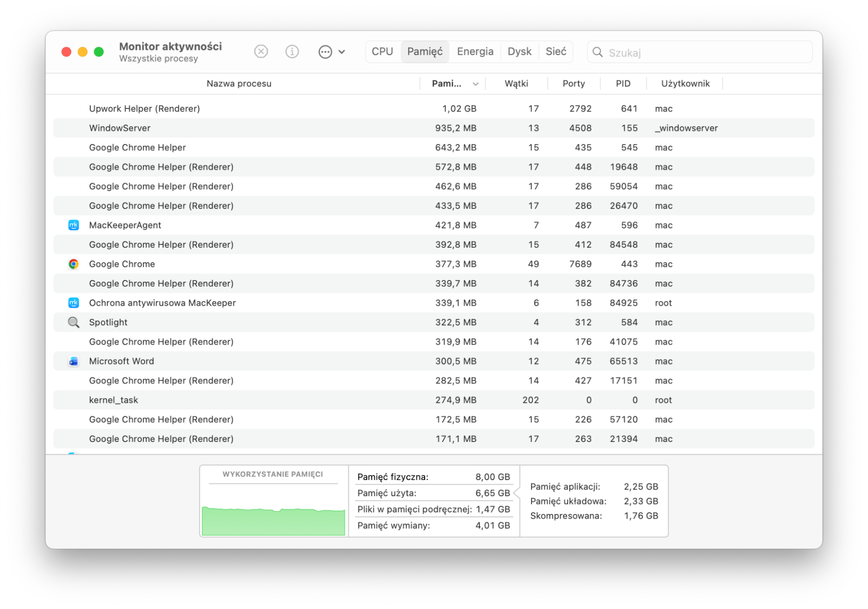Select the WindowServer process row
Image resolution: width=868 pixels, height=609 pixels.
tap(434, 128)
